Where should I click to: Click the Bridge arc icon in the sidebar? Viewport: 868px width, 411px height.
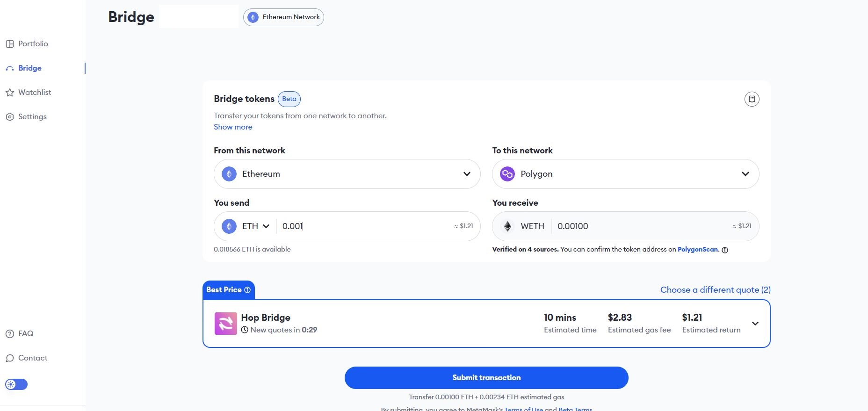[x=10, y=68]
